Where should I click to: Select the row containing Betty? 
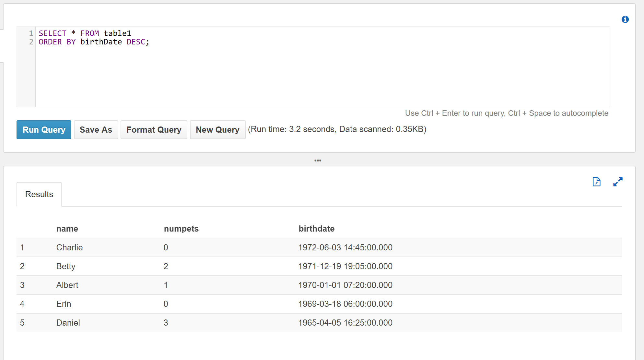click(x=66, y=266)
